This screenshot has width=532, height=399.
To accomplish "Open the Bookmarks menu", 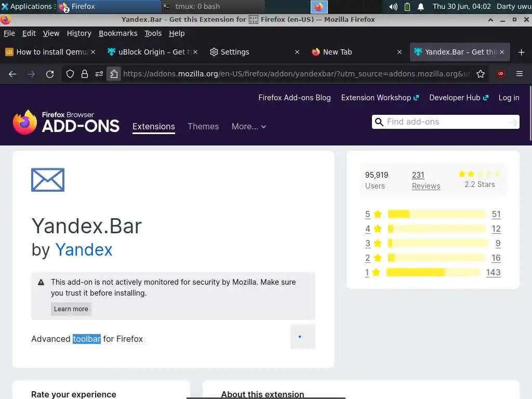I will 118,33.
